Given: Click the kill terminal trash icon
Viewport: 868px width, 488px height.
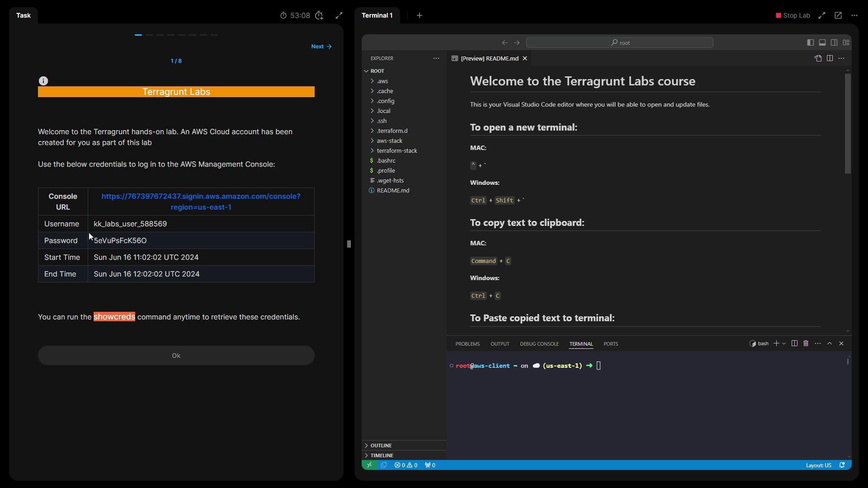Looking at the screenshot, I should 806,343.
